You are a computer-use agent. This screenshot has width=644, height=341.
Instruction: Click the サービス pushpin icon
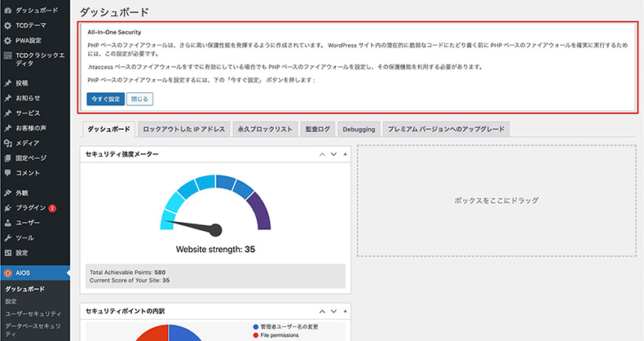point(8,113)
